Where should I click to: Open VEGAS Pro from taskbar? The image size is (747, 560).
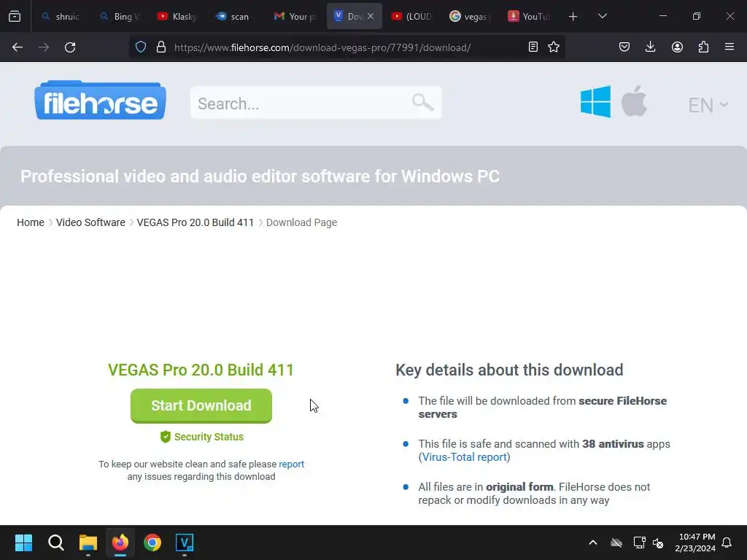(x=185, y=542)
